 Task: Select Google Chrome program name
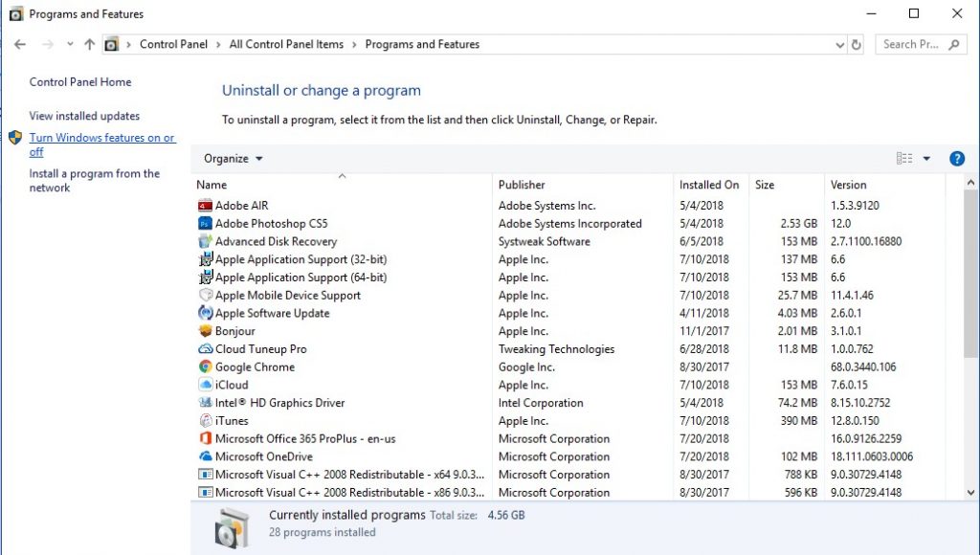(255, 366)
